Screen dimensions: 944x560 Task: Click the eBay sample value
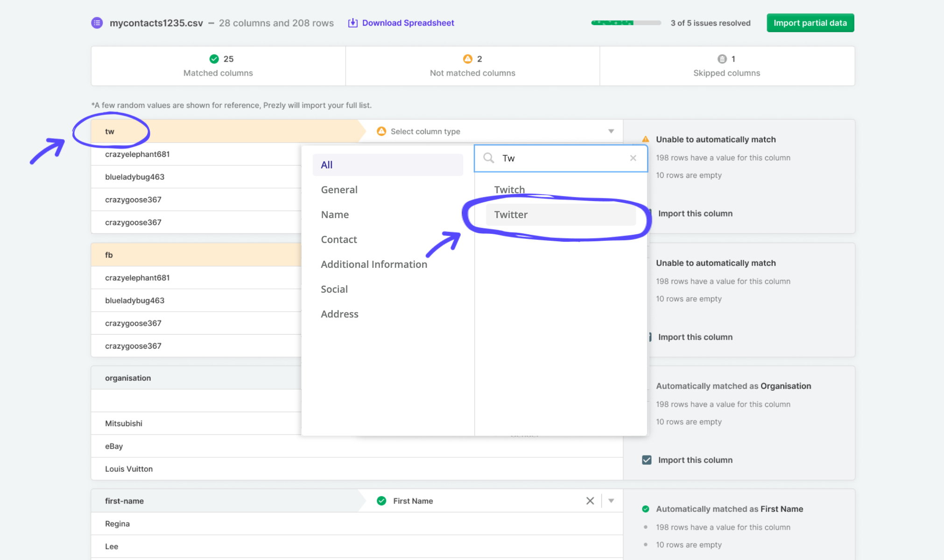(x=114, y=446)
